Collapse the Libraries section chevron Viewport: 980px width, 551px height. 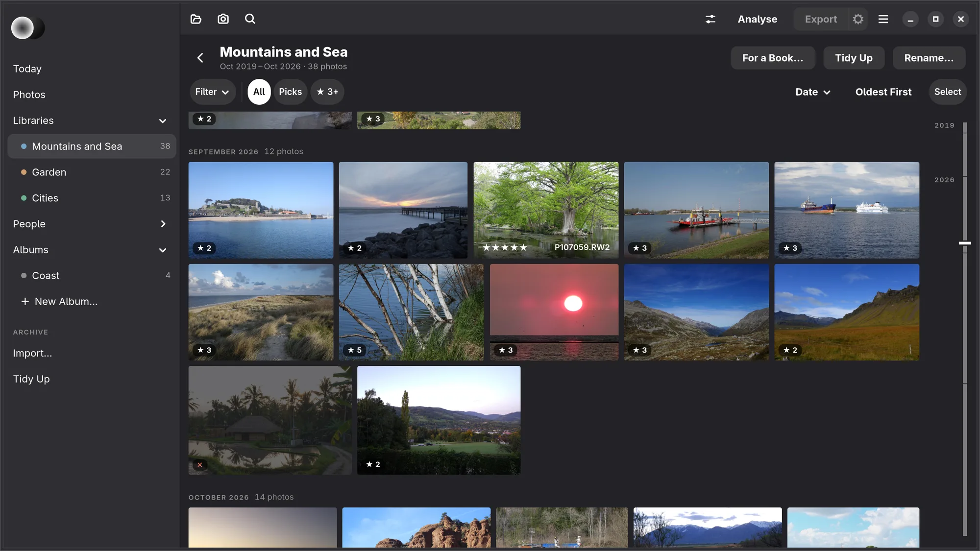pyautogui.click(x=163, y=121)
